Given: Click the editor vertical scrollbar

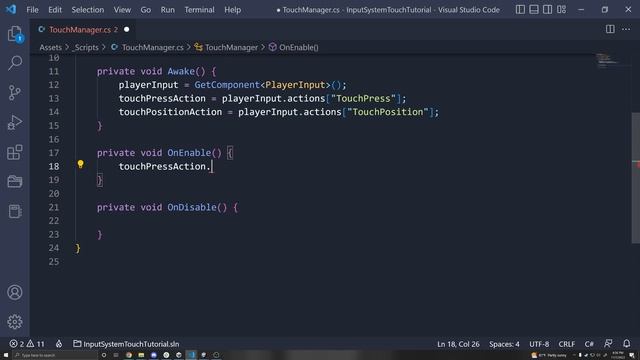Looking at the screenshot, I should coord(636,178).
